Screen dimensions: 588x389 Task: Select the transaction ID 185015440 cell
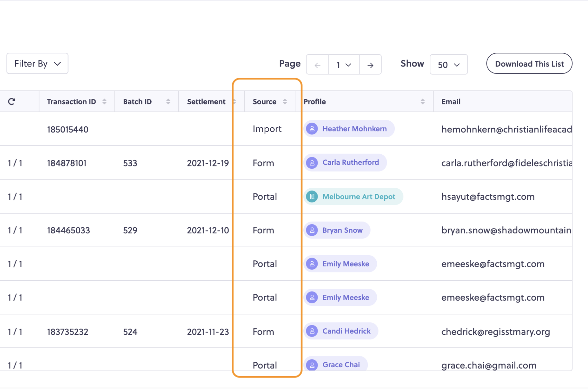point(68,129)
